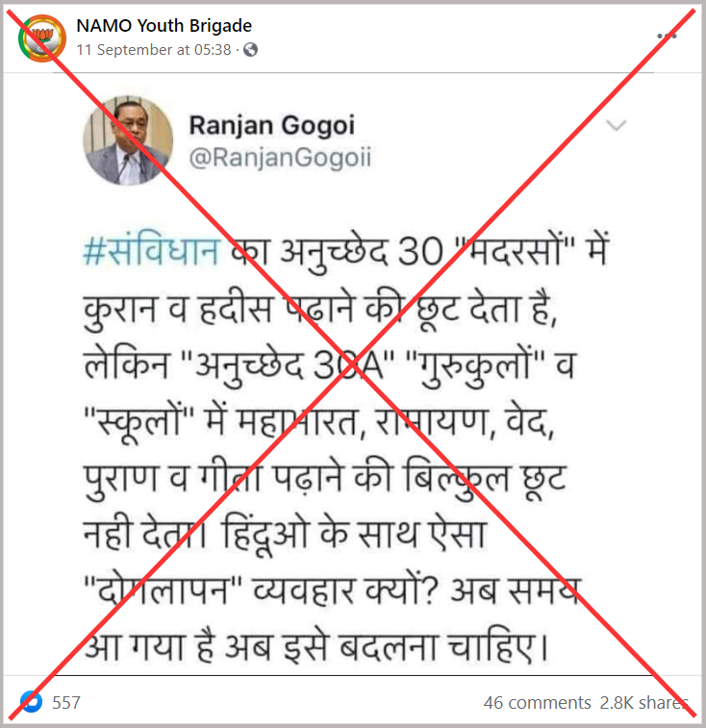The image size is (706, 728).
Task: Open NAMO Youth Brigade profile picture
Action: point(41,38)
